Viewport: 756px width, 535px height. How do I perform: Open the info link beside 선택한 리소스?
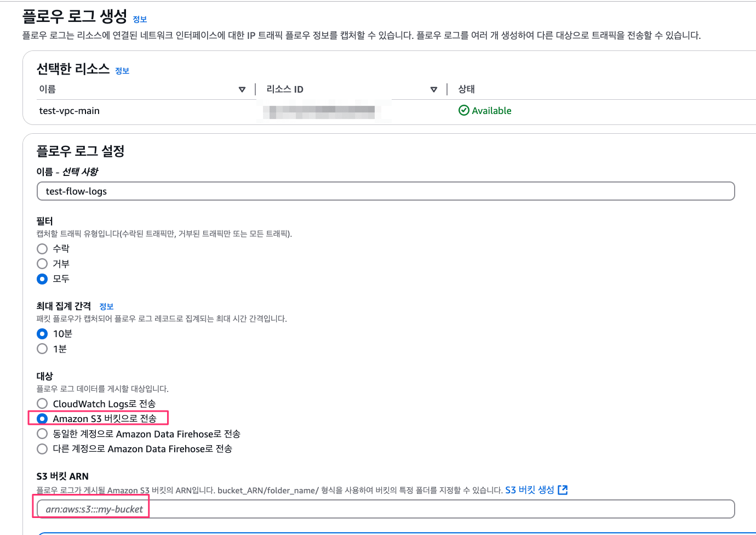[122, 71]
